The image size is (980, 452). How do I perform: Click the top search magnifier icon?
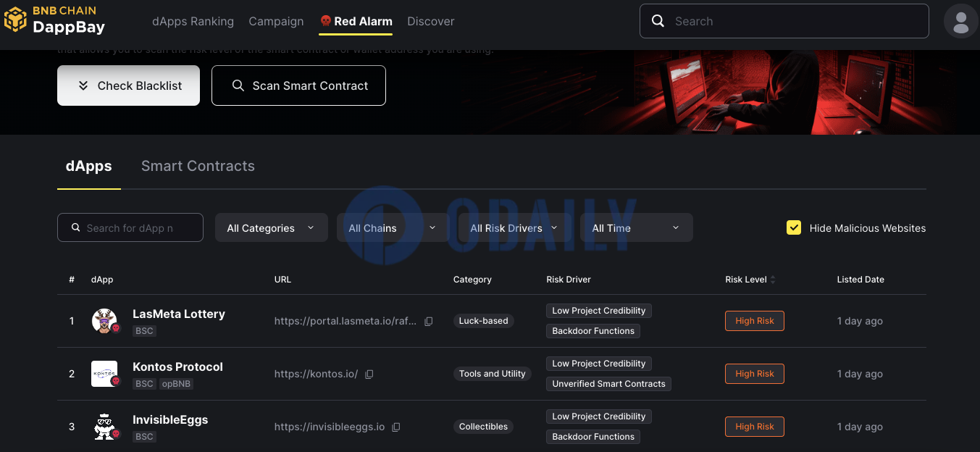click(x=658, y=21)
